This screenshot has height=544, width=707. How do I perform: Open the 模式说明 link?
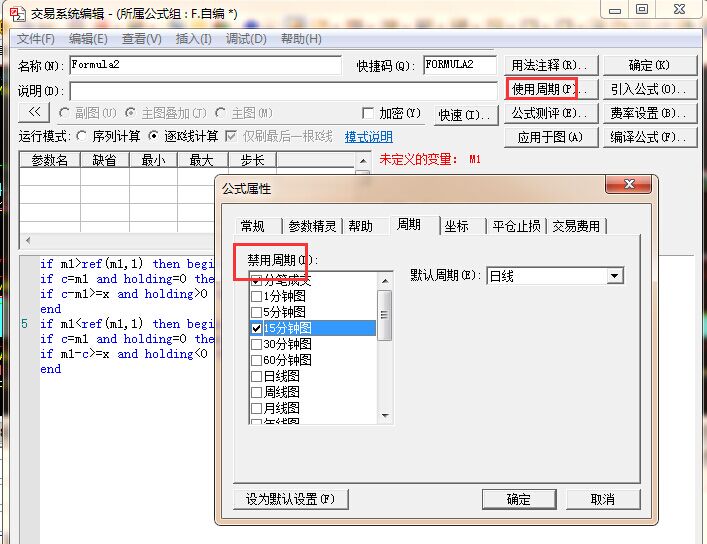[368, 137]
